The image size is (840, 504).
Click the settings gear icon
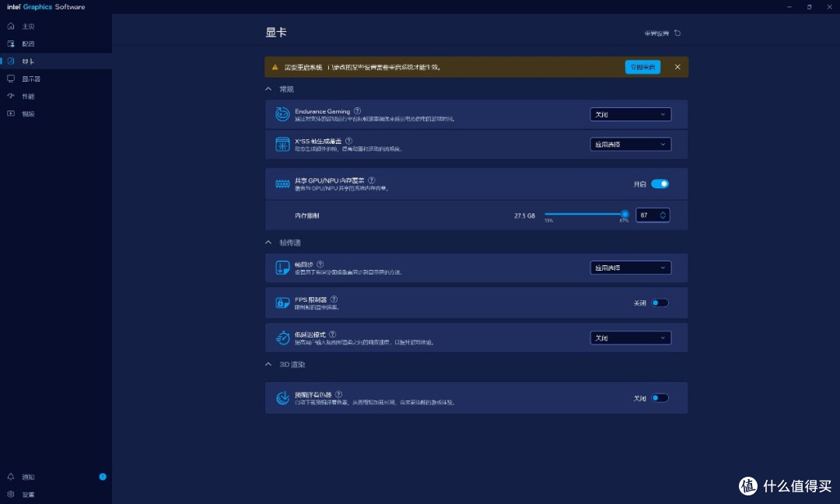point(11,495)
